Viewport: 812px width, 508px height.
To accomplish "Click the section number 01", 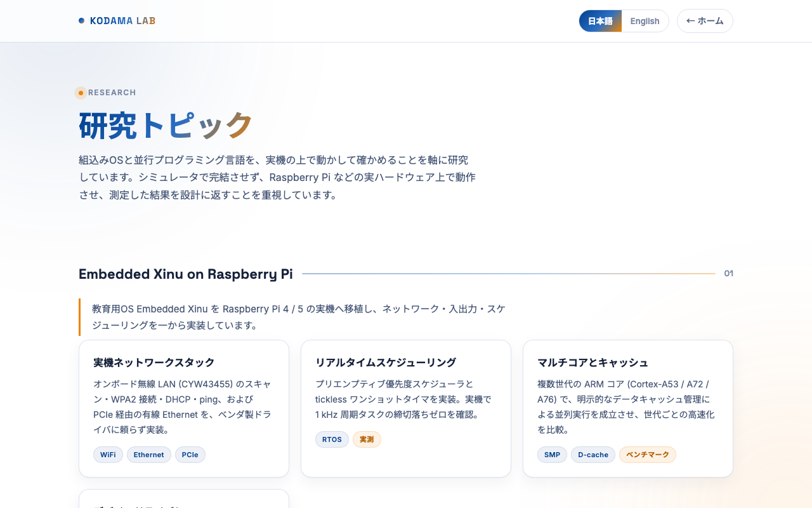I will [x=729, y=274].
